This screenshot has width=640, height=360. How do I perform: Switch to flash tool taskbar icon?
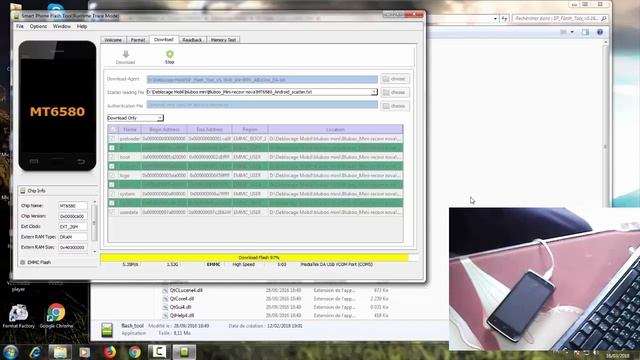pyautogui.click(x=184, y=352)
